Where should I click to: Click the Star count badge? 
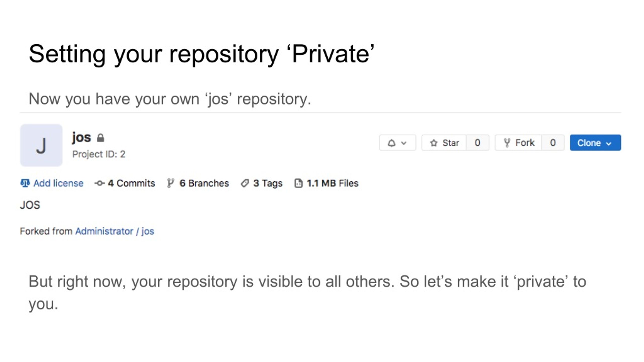[477, 143]
